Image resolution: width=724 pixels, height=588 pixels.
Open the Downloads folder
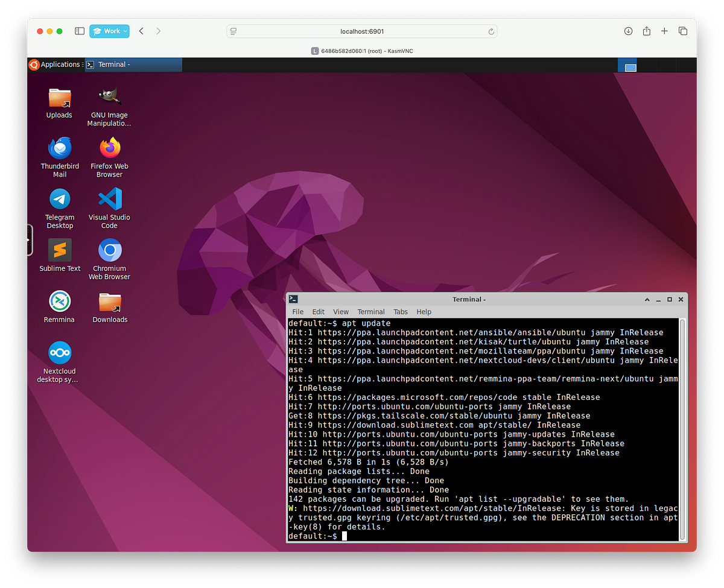tap(109, 302)
